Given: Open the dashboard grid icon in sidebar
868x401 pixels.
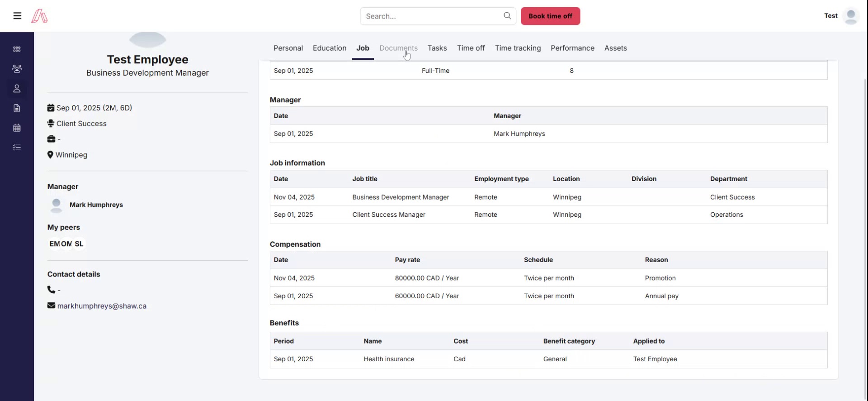Looking at the screenshot, I should (17, 49).
